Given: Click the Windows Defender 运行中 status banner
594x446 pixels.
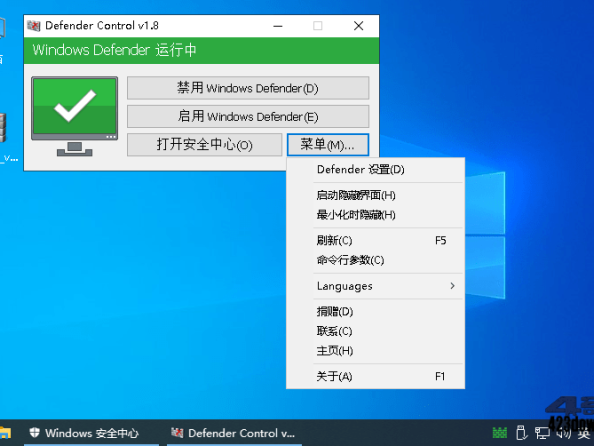Looking at the screenshot, I should [x=201, y=50].
